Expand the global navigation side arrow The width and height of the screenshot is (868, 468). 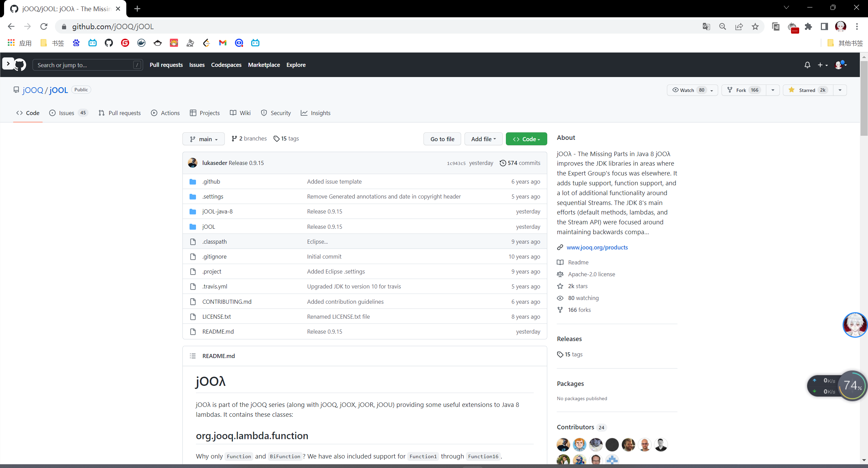[8, 63]
